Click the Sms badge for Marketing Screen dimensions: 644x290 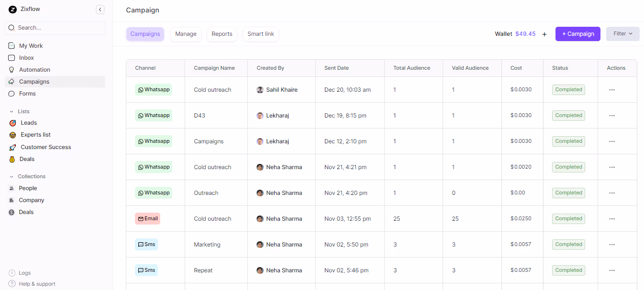pyautogui.click(x=146, y=245)
